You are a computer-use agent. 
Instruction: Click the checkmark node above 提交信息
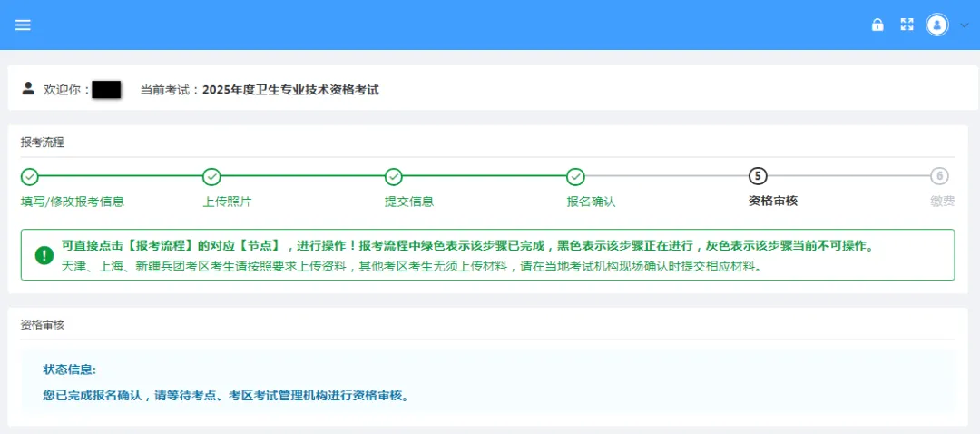pos(394,176)
